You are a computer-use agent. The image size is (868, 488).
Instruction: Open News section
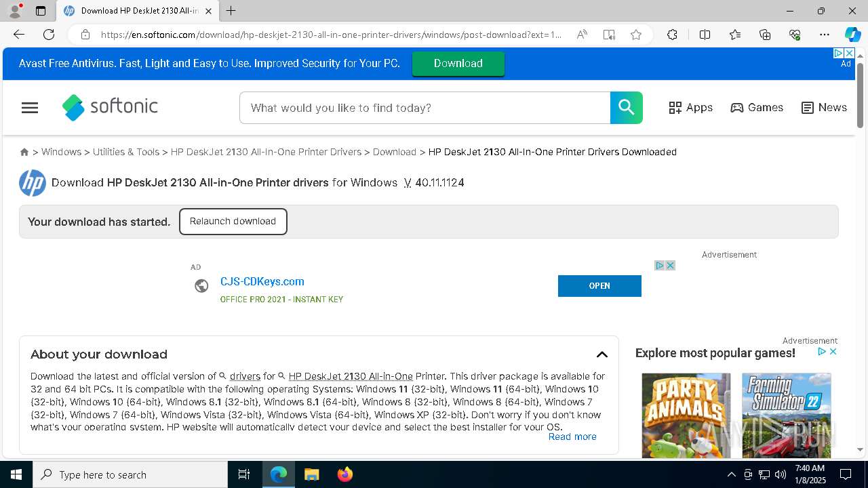pyautogui.click(x=824, y=108)
